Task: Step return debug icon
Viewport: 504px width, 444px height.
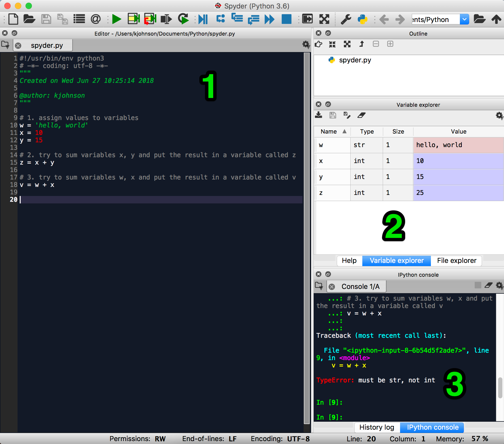Action: click(x=253, y=19)
